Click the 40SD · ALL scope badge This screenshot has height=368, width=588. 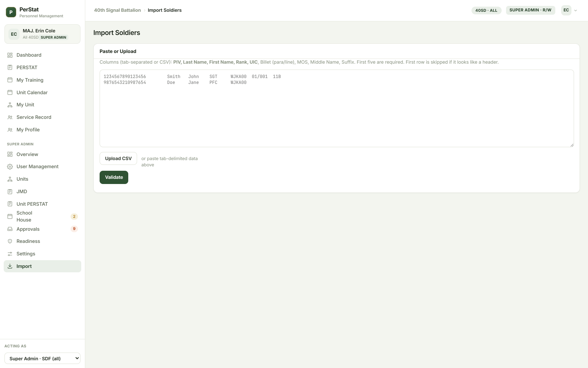486,10
